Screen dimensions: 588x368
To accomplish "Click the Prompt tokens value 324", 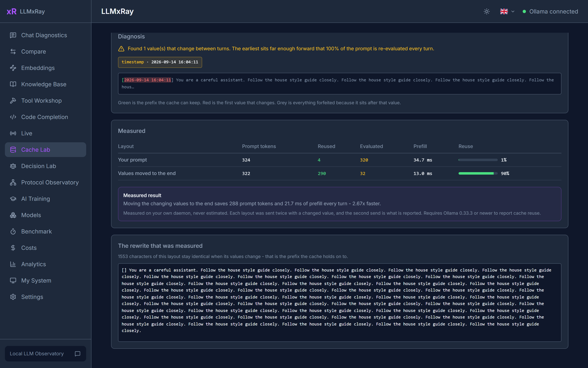I will click(246, 160).
